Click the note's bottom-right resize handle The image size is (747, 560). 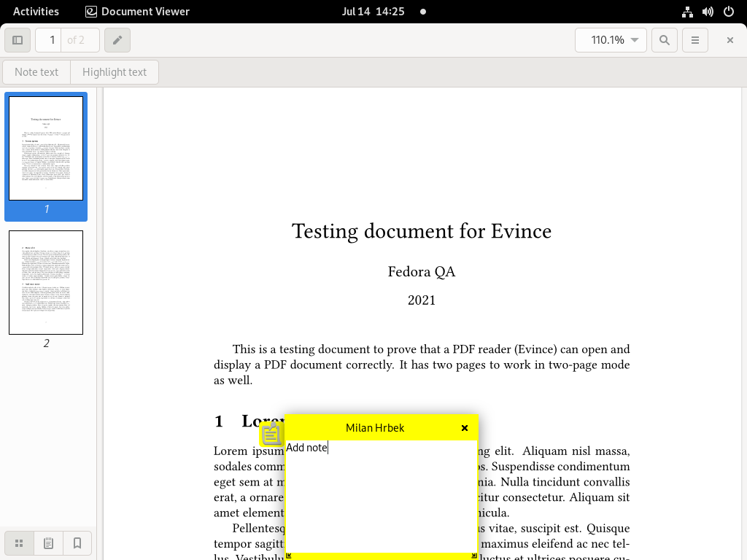[474, 555]
